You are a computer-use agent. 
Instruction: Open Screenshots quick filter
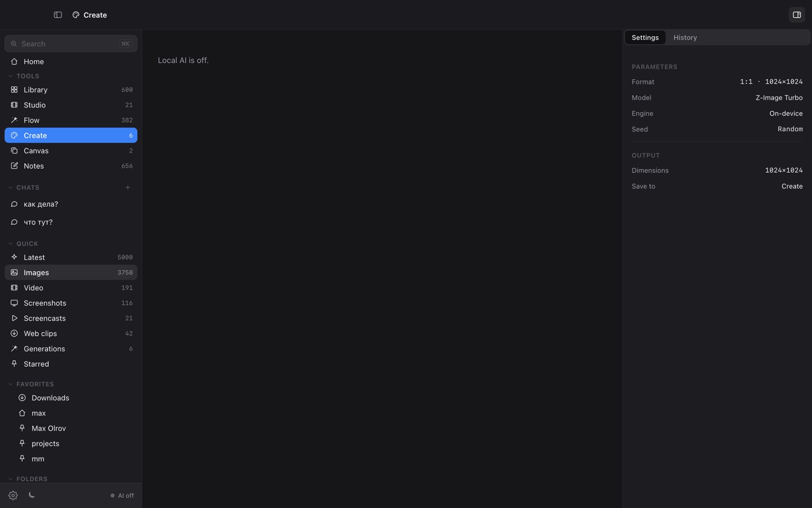click(x=71, y=303)
